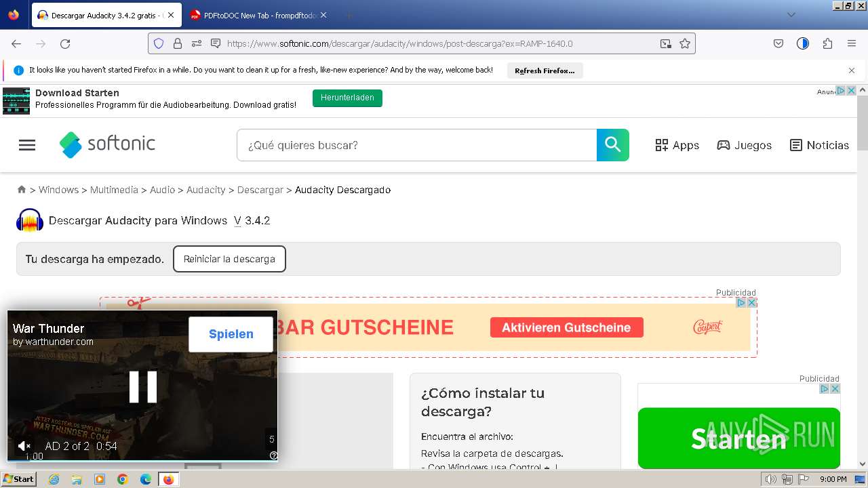Go to the Audio breadcrumb link
The width and height of the screenshot is (868, 488).
162,190
